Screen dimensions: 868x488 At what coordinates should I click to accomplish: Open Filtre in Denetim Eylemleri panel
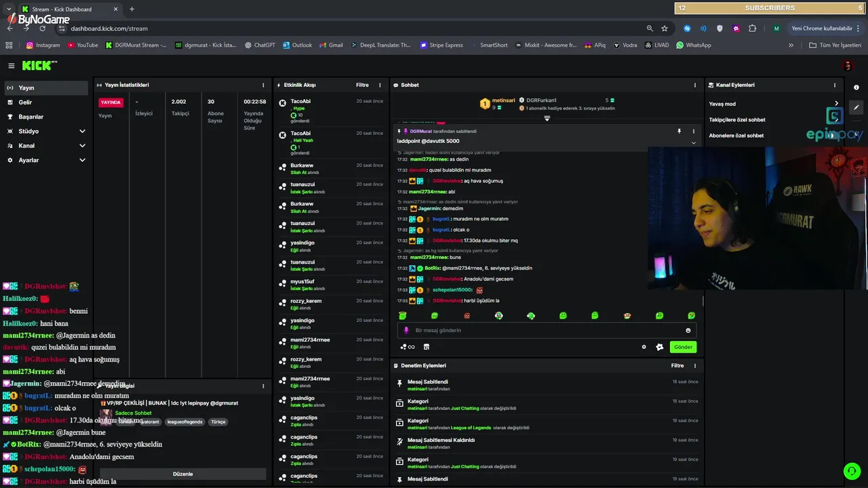click(x=677, y=366)
